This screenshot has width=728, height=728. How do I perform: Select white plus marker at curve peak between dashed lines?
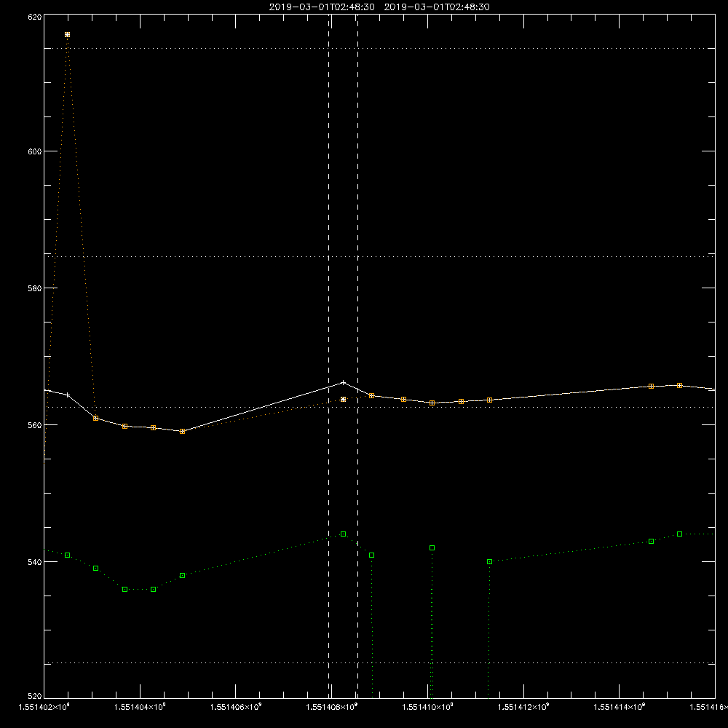point(343,383)
